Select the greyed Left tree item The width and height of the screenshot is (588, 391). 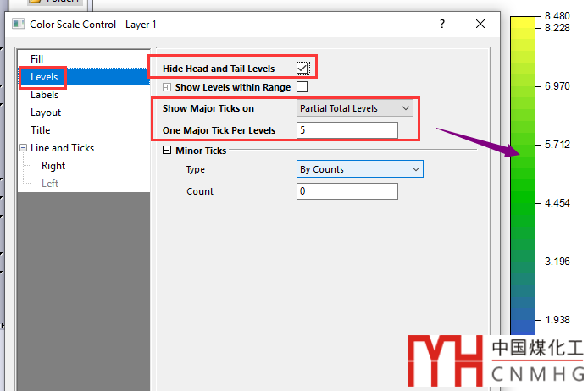click(x=50, y=183)
